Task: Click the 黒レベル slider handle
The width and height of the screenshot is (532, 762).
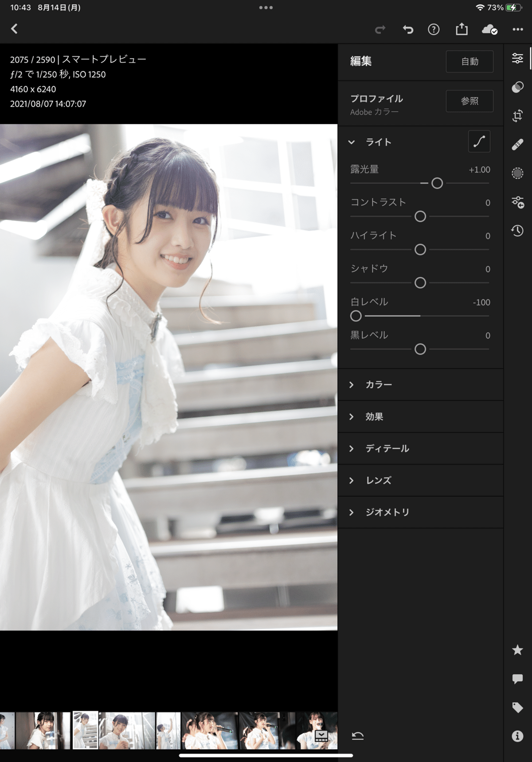Action: pos(420,350)
